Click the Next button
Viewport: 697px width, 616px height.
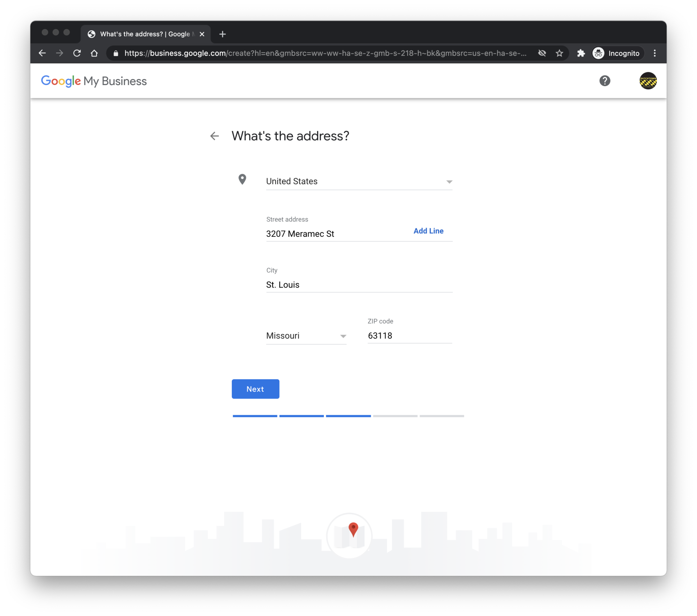255,389
